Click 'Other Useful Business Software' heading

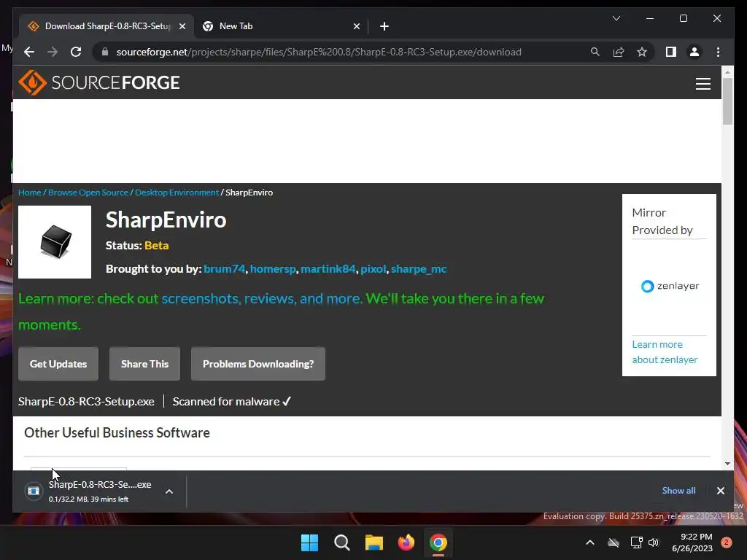pos(117,432)
